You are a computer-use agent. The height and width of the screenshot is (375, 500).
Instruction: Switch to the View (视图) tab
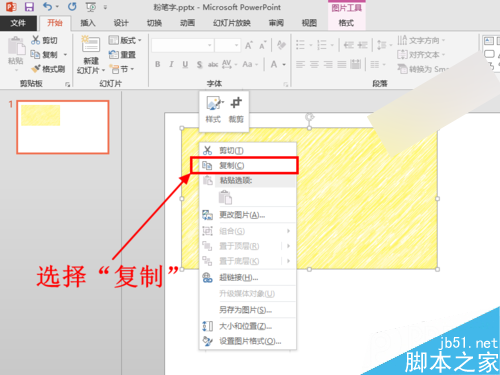click(x=309, y=23)
